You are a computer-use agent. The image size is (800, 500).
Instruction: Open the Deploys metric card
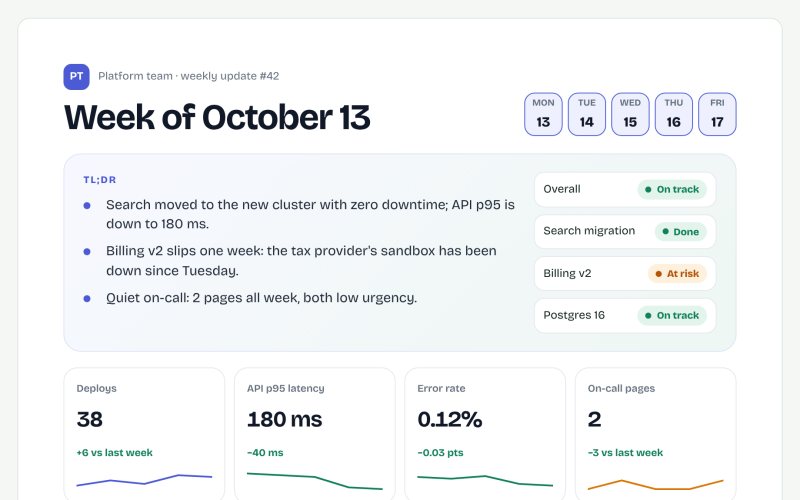pyautogui.click(x=144, y=434)
